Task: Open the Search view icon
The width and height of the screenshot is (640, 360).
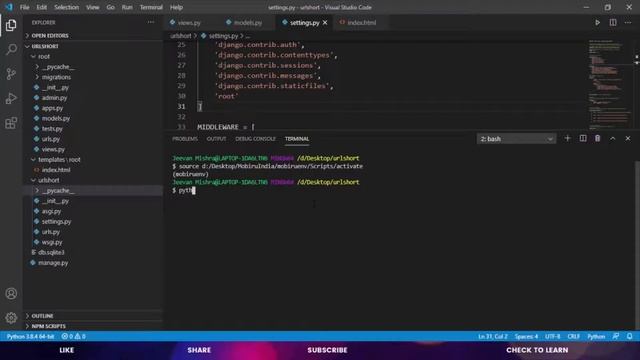Action: [11, 49]
